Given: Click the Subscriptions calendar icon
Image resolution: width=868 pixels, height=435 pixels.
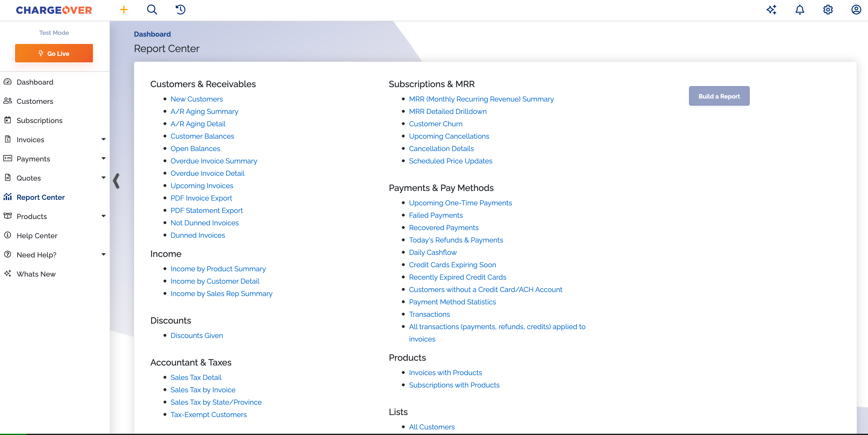Looking at the screenshot, I should (x=8, y=120).
